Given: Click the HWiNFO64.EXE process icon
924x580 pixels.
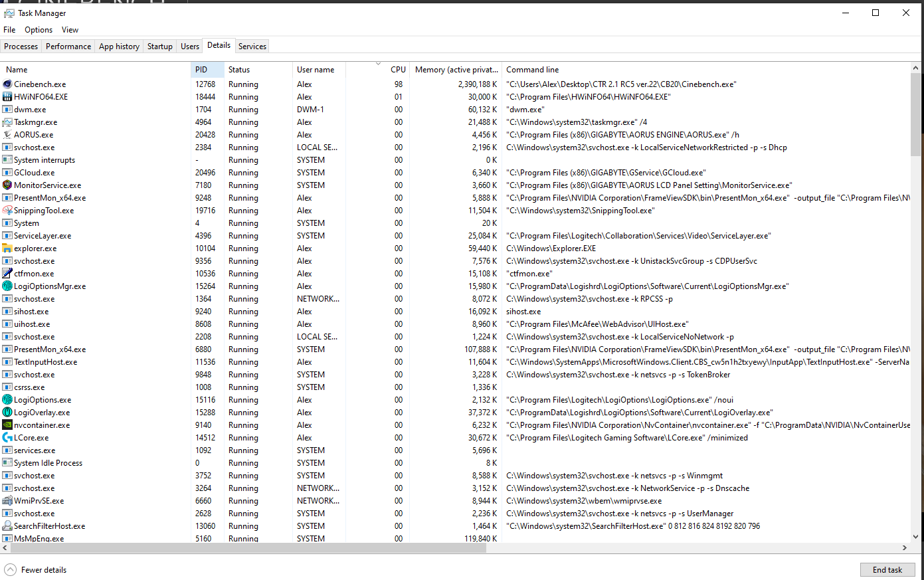Looking at the screenshot, I should 7,97.
